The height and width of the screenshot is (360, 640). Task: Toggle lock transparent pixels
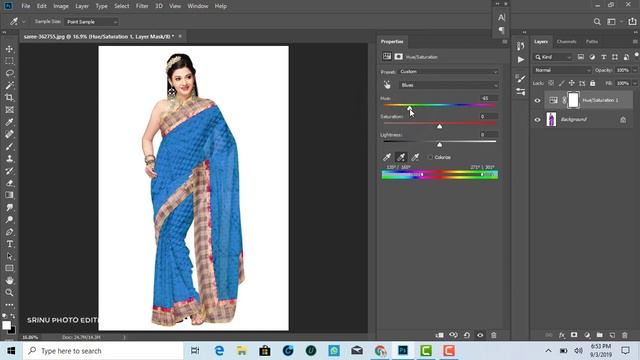tap(551, 83)
